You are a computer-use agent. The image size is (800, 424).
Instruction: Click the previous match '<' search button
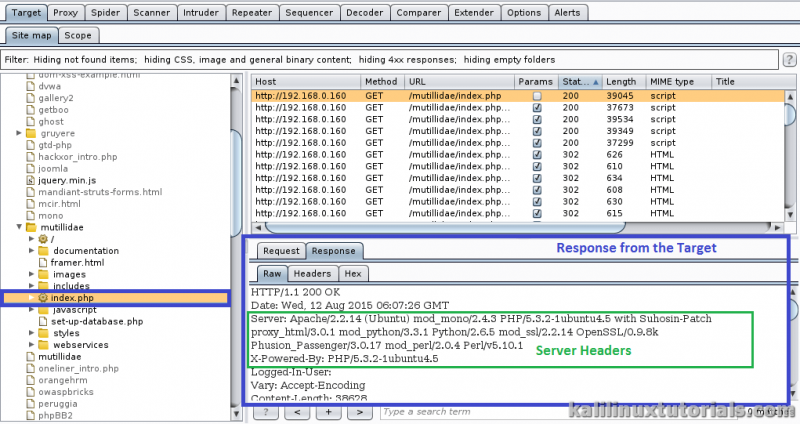click(x=296, y=411)
